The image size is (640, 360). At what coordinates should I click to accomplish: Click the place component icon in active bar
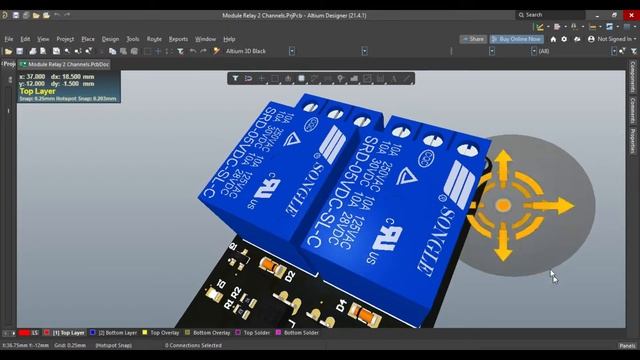[x=288, y=78]
